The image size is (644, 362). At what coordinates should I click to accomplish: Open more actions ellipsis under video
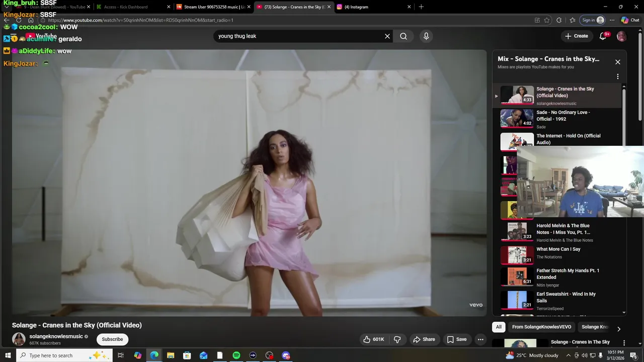click(x=480, y=339)
